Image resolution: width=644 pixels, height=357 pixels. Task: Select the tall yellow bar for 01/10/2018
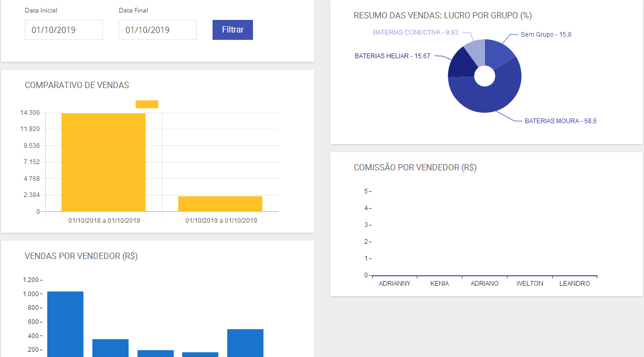click(103, 162)
